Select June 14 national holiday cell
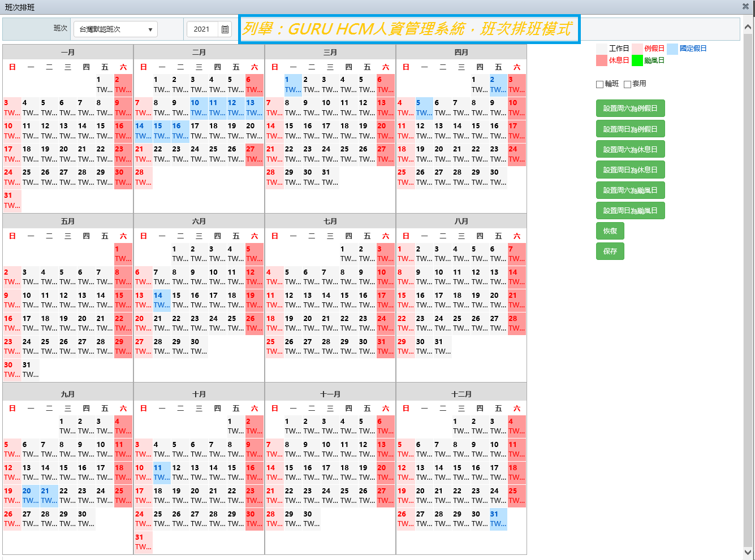 162,299
